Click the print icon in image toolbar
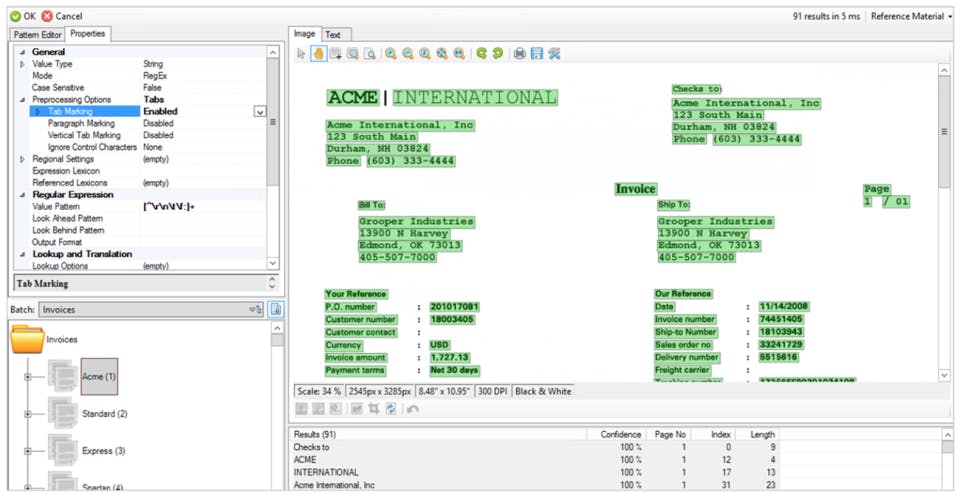Viewport: 960px width, 500px height. (519, 54)
